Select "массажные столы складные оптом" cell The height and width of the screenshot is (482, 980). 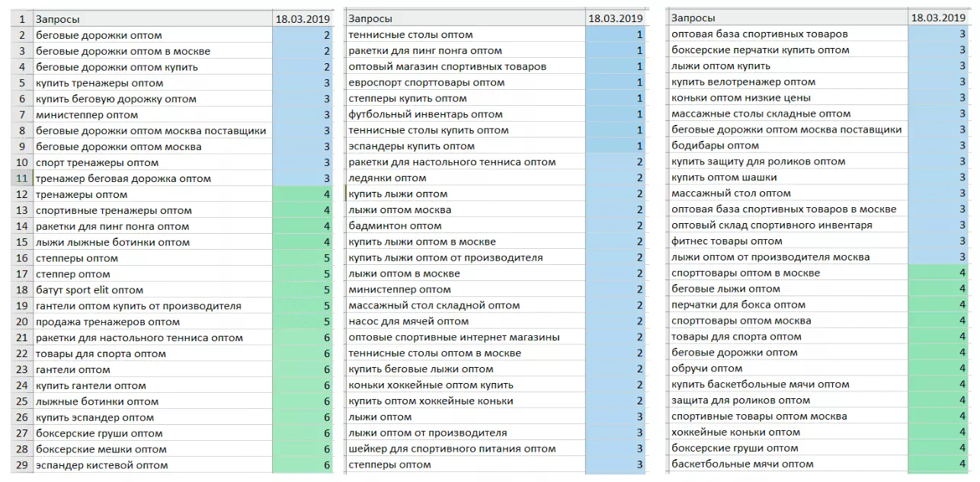(788, 113)
